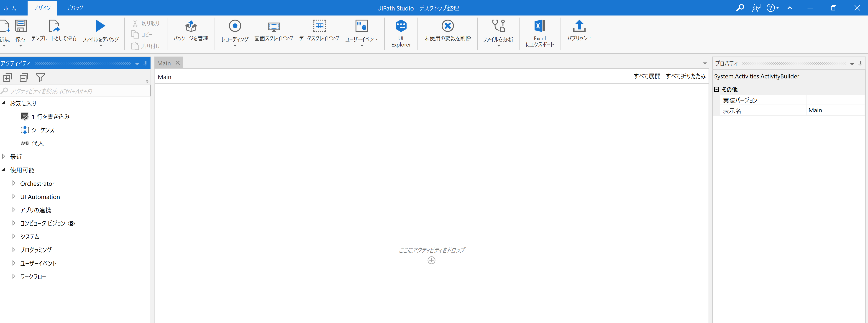Switch to the ホーム tab

tap(10, 8)
